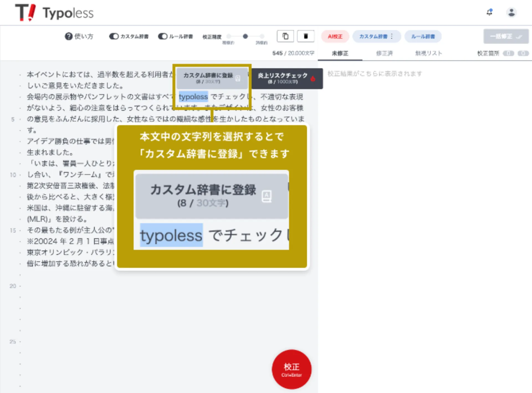Click the line starting 第2次安倍晋三政権後
Image resolution: width=532 pixels, height=393 pixels.
point(70,186)
